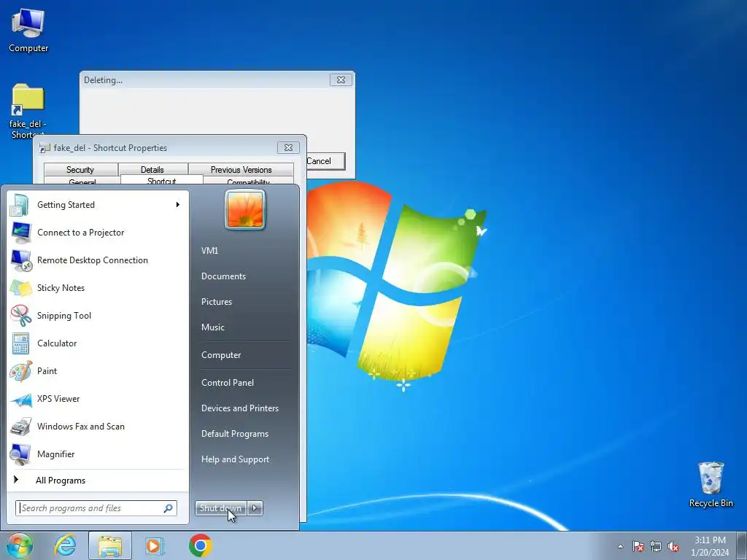This screenshot has width=747, height=560.
Task: Expand the Getting Started submenu arrow
Action: pos(178,205)
